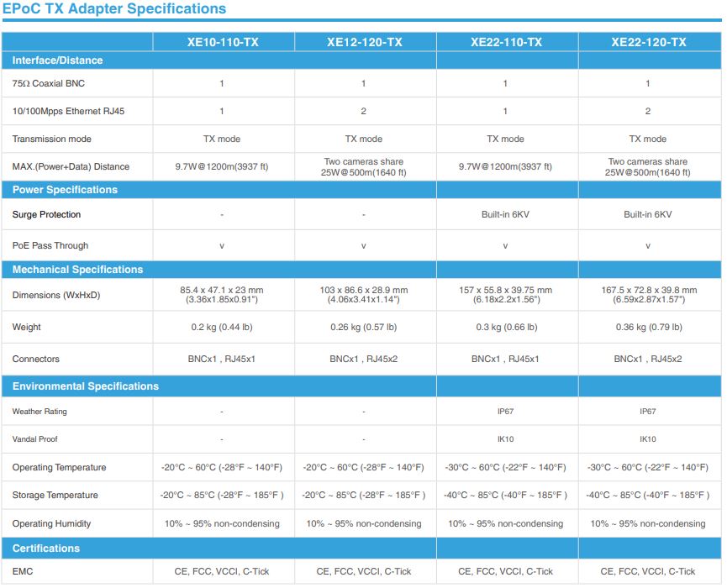Click XE22-120-TX IK10 vandal proof cell

click(x=648, y=439)
